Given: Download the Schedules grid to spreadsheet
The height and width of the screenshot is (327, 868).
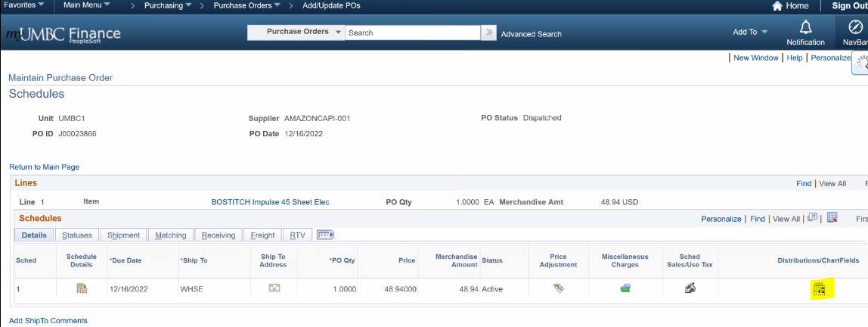Looking at the screenshot, I should tap(832, 218).
